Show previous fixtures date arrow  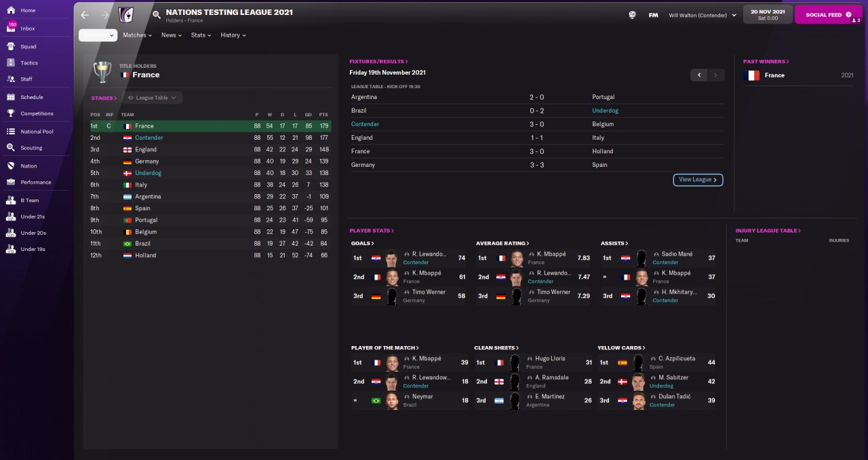[699, 75]
